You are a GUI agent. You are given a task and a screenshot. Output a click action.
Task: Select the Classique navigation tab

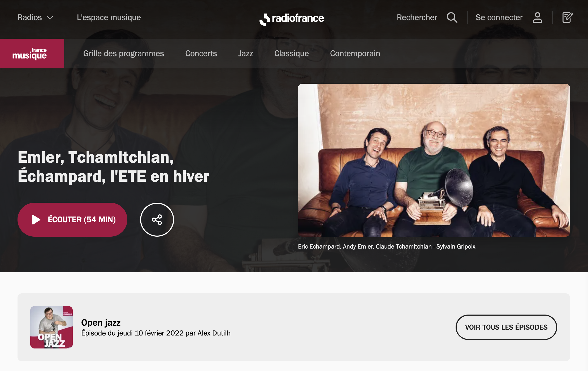click(x=291, y=54)
